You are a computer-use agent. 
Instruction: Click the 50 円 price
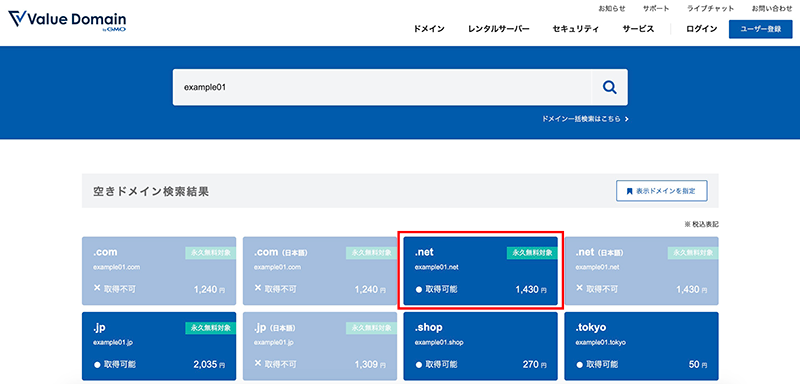point(697,365)
